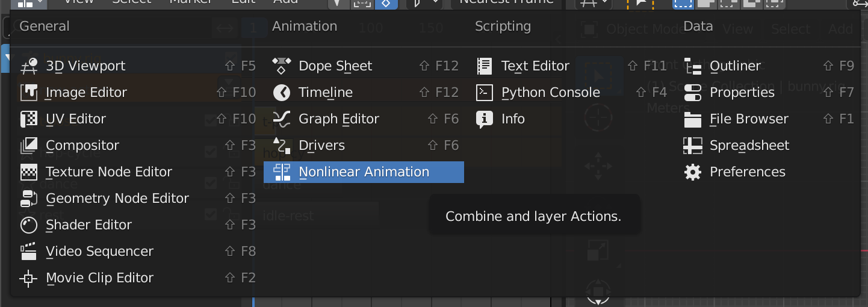This screenshot has width=868, height=307.
Task: Click the Geometry Node Editor icon
Action: (x=29, y=199)
